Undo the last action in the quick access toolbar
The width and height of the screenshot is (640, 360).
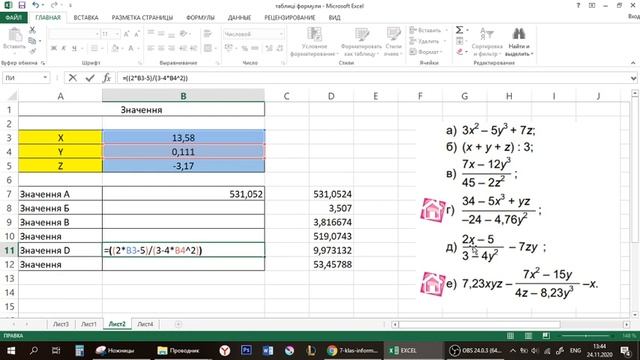36,5
